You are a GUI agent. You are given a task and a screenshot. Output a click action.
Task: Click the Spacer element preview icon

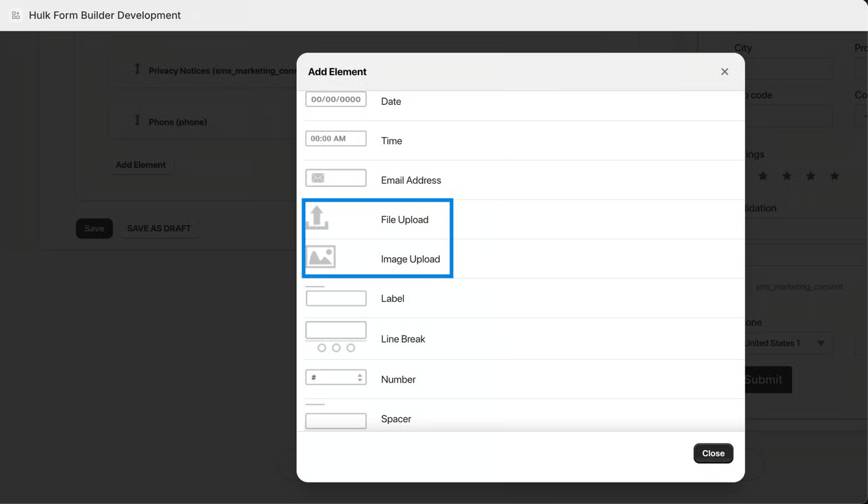click(x=336, y=417)
